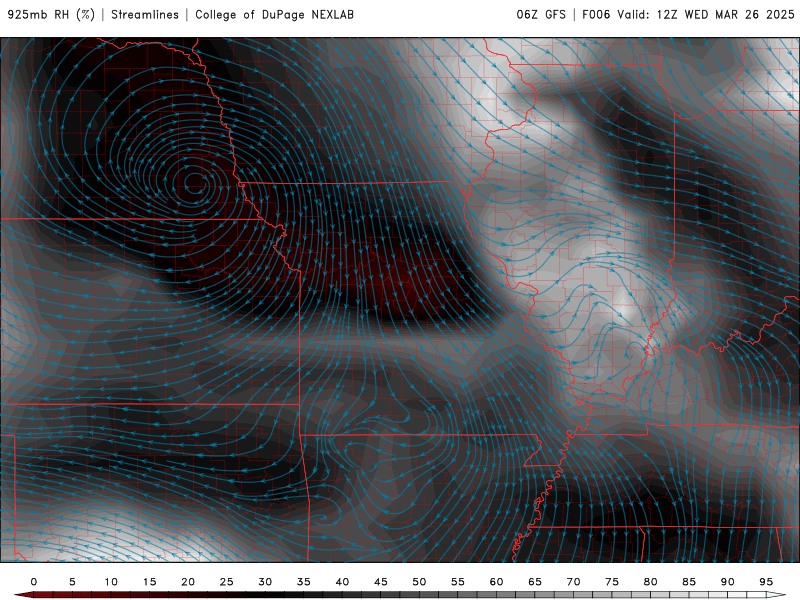Click the colorbar label "70"
The image size is (800, 600).
573,582
